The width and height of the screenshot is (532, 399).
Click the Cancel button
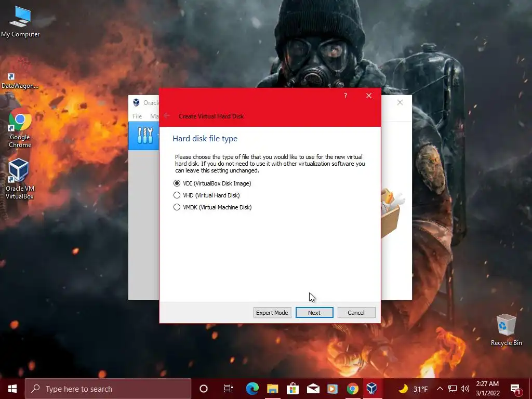pos(356,312)
